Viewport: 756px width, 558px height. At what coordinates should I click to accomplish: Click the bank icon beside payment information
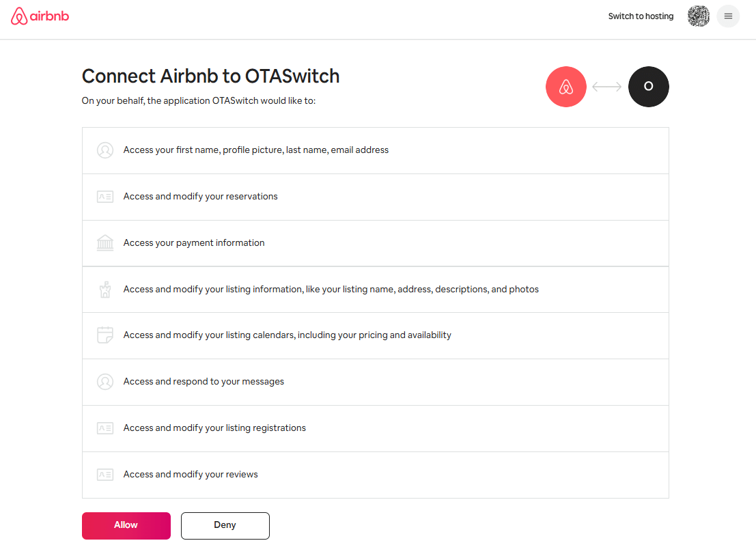[x=105, y=243]
